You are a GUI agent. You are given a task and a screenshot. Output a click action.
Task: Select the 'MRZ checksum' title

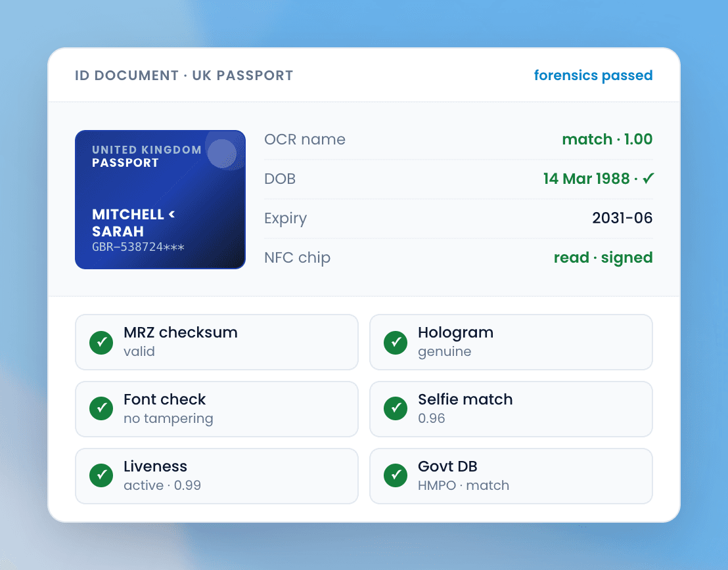(x=181, y=332)
